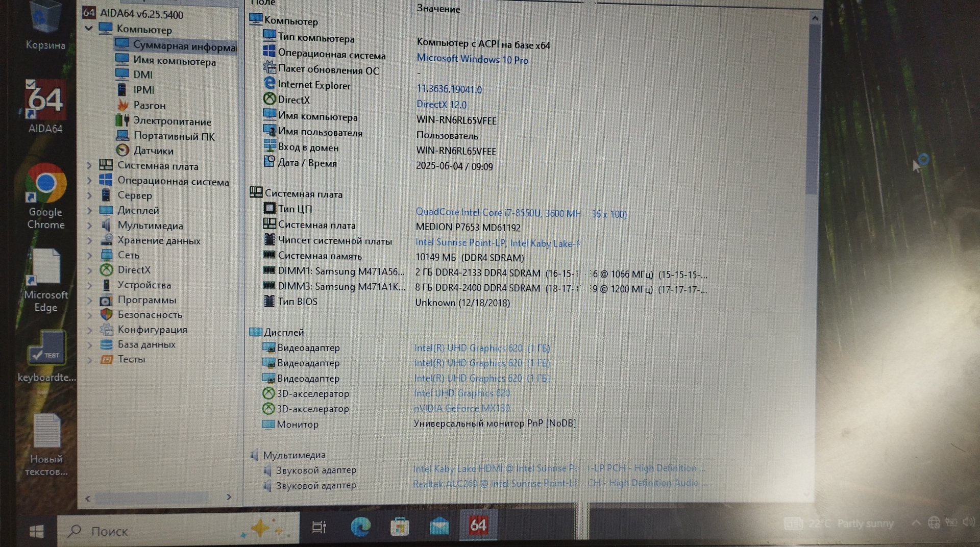The height and width of the screenshot is (547, 980).
Task: Open the Microsoft Windows 10 Pro link
Action: coord(472,59)
